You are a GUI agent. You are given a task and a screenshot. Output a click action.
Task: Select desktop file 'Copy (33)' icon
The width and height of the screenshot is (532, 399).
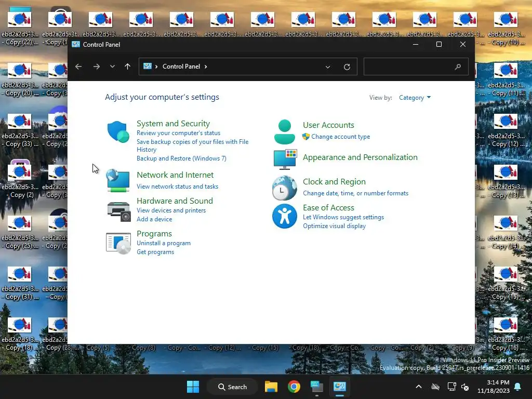tap(20, 121)
